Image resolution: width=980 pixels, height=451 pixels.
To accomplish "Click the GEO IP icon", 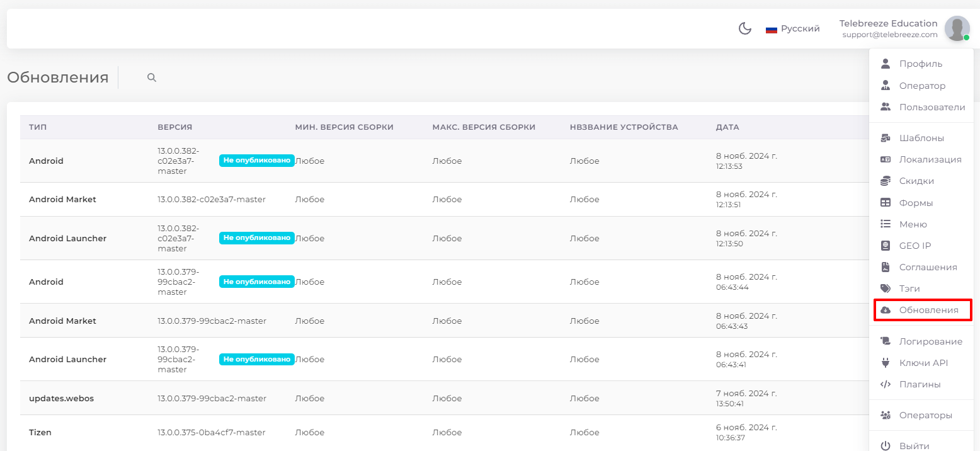I will pos(886,246).
